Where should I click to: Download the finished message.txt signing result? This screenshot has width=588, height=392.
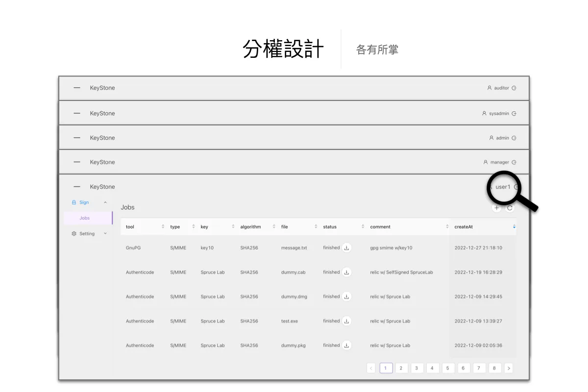coord(347,247)
